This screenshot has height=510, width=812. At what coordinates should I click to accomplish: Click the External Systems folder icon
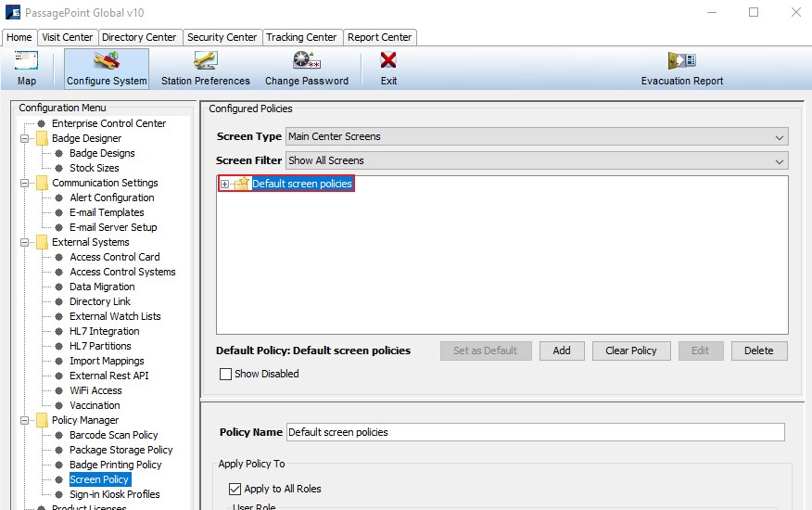42,242
